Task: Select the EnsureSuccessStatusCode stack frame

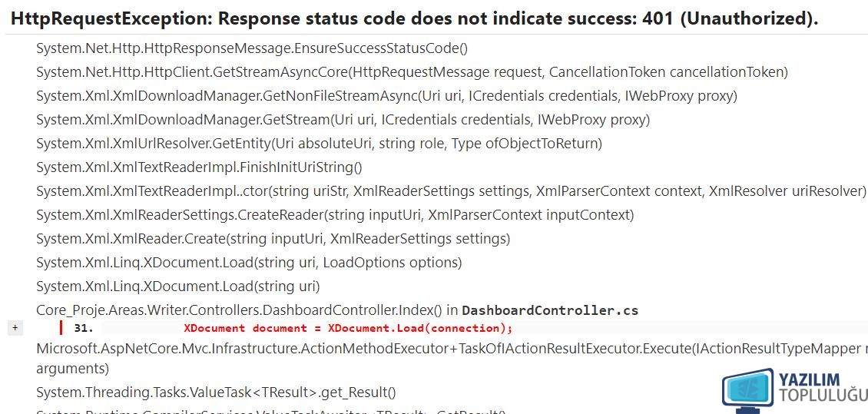Action: point(252,48)
